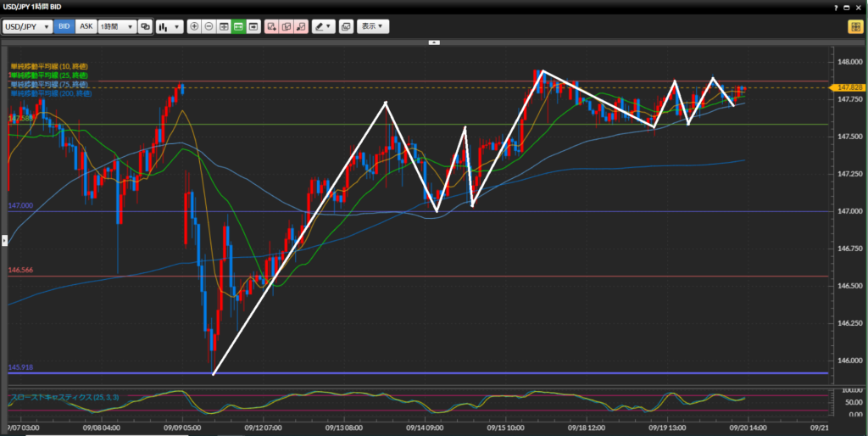Click the green fit-width chart icon

[x=238, y=26]
